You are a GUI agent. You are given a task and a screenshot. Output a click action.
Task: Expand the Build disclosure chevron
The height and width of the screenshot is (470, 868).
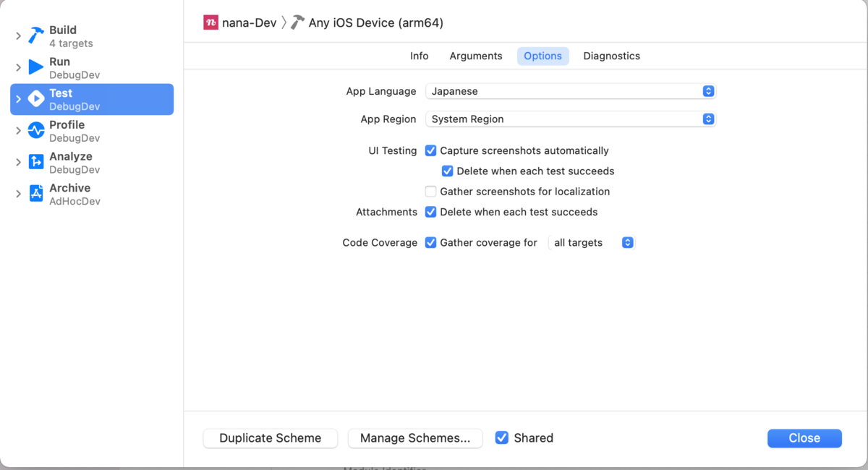point(18,36)
